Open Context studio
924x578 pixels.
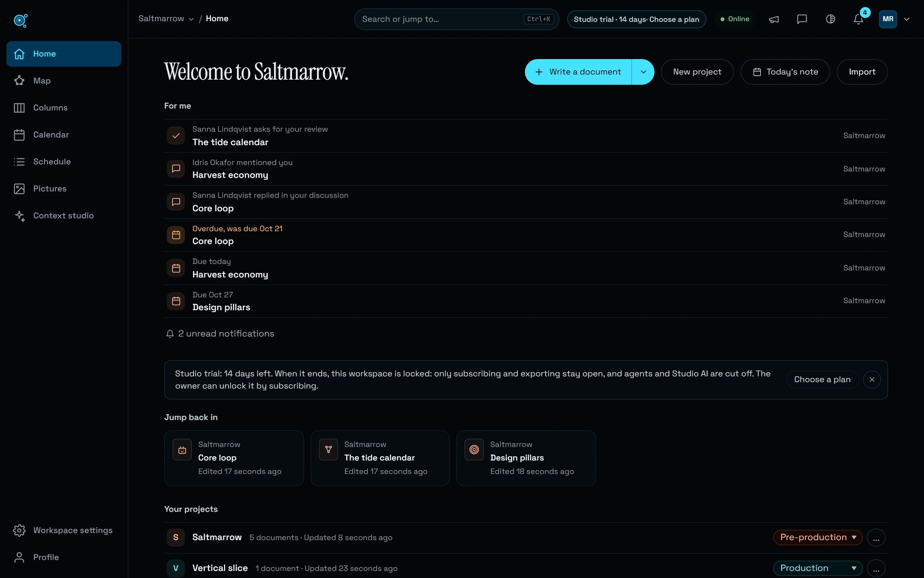pyautogui.click(x=64, y=215)
